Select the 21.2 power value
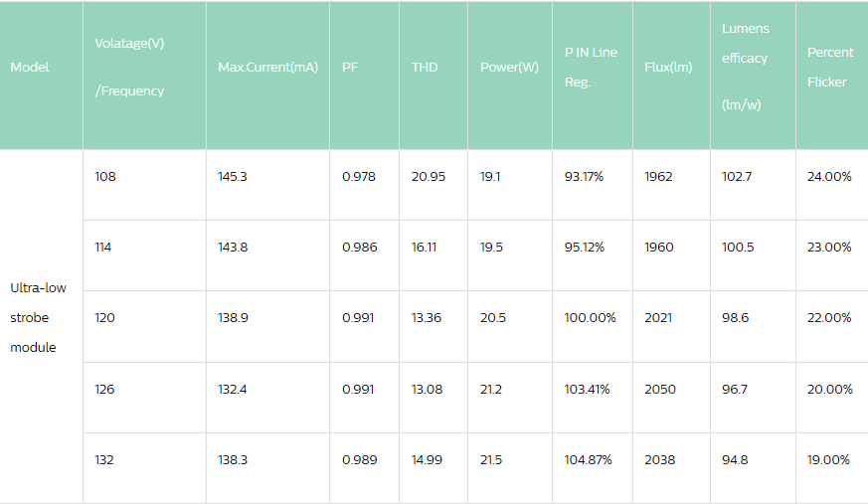Viewport: 868px width, 504px height. [491, 390]
